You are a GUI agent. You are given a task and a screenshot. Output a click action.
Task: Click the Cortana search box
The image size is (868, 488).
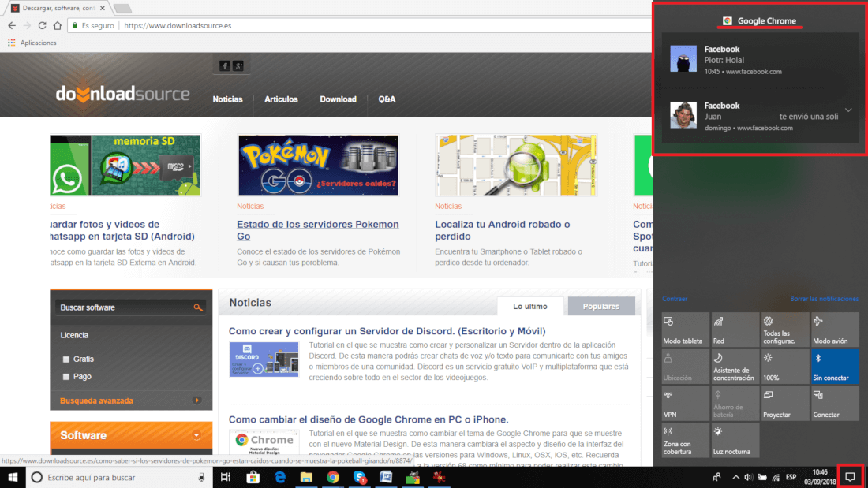coord(119,477)
